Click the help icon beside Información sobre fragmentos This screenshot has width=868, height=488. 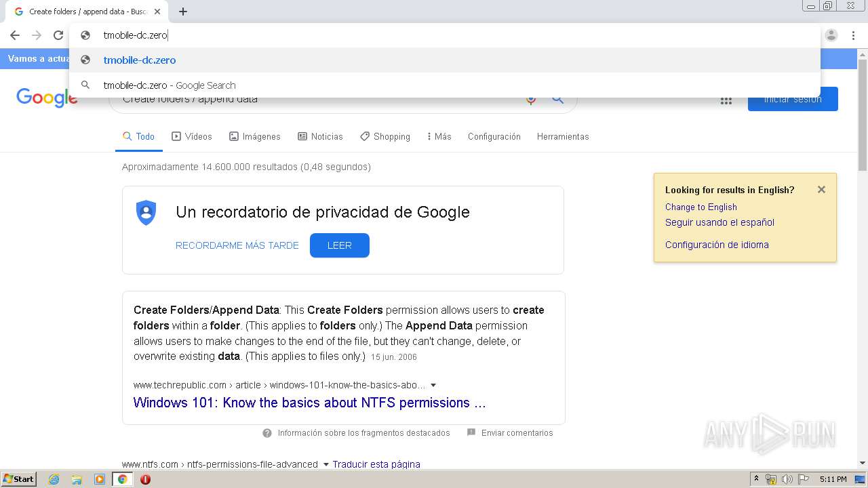pyautogui.click(x=267, y=433)
